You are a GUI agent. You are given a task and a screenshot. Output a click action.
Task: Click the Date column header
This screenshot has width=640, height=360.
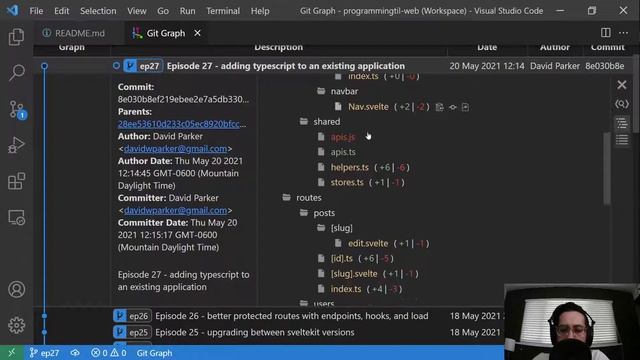(487, 48)
